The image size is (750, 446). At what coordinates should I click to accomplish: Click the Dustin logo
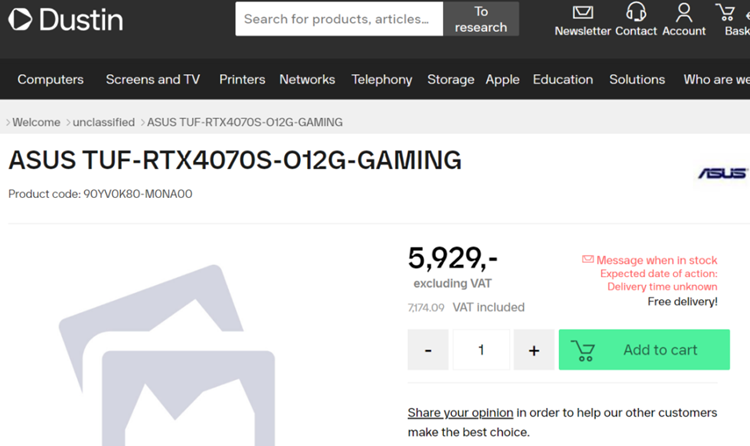66,20
